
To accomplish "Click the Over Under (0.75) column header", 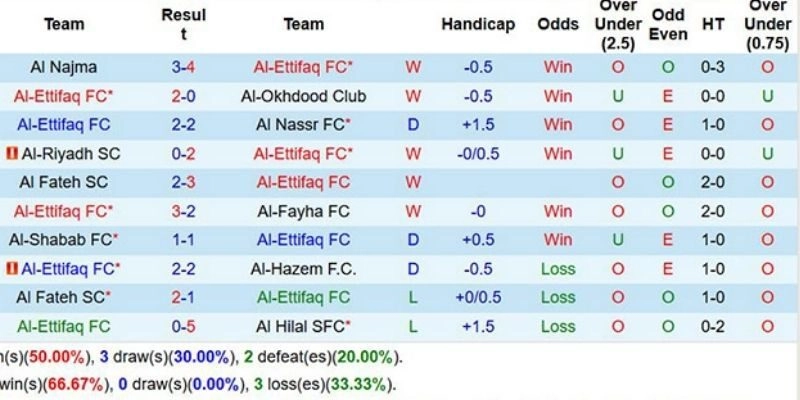I will pos(767,24).
